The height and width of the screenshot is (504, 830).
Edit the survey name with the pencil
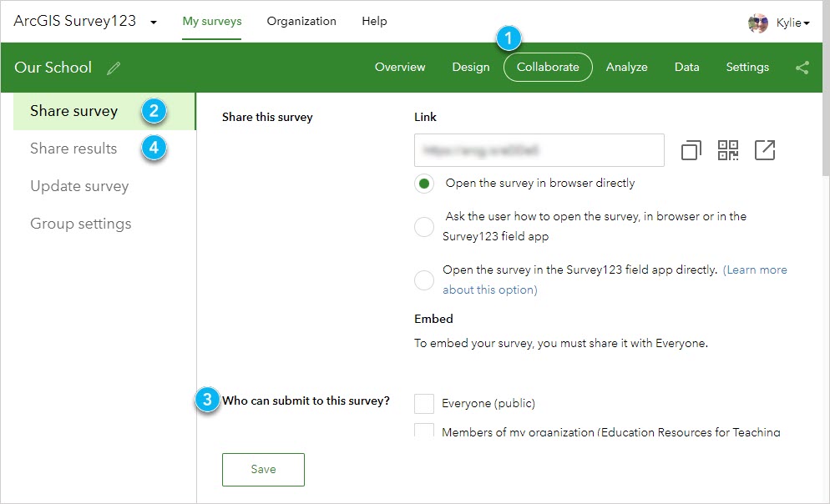(114, 68)
